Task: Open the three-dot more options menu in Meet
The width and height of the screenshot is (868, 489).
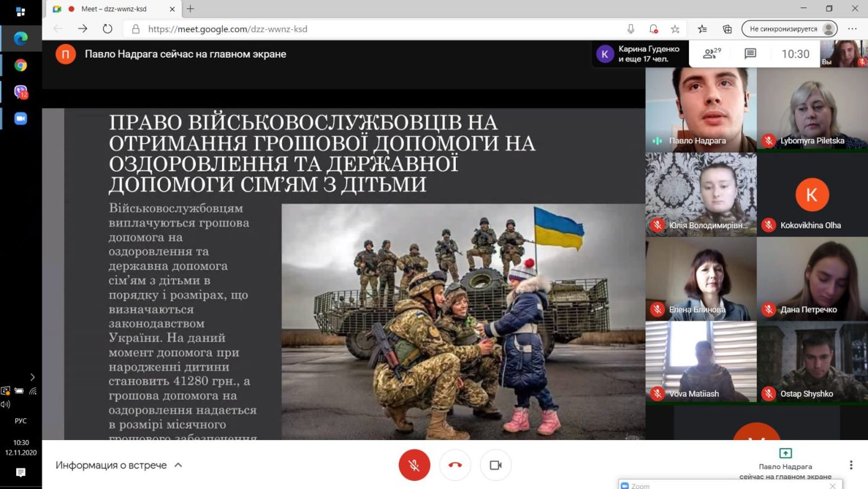Action: click(851, 465)
